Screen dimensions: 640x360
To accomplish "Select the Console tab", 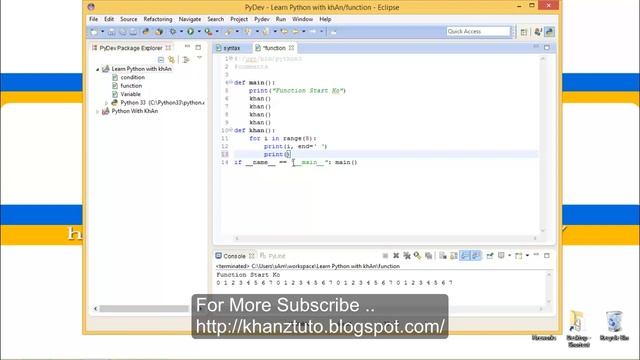I will coord(234,256).
